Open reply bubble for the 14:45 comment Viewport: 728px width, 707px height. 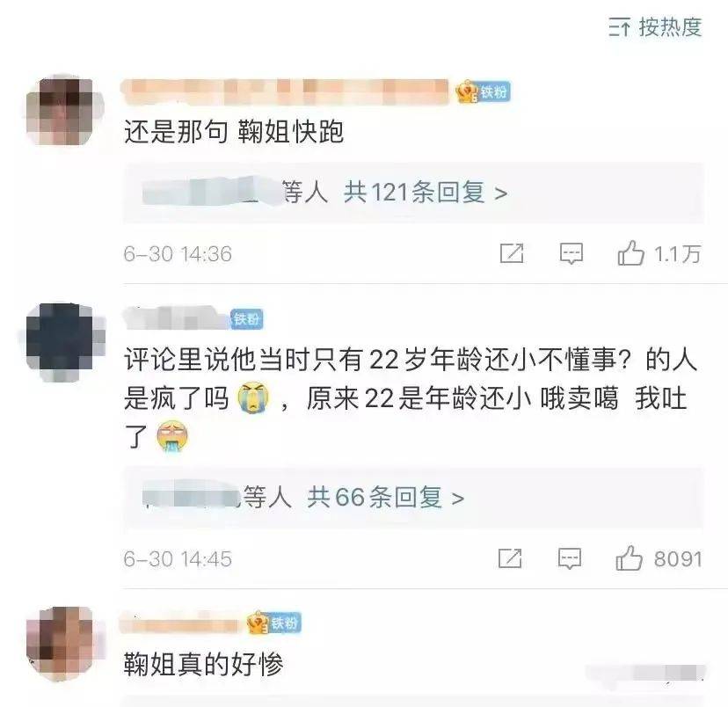point(570,559)
